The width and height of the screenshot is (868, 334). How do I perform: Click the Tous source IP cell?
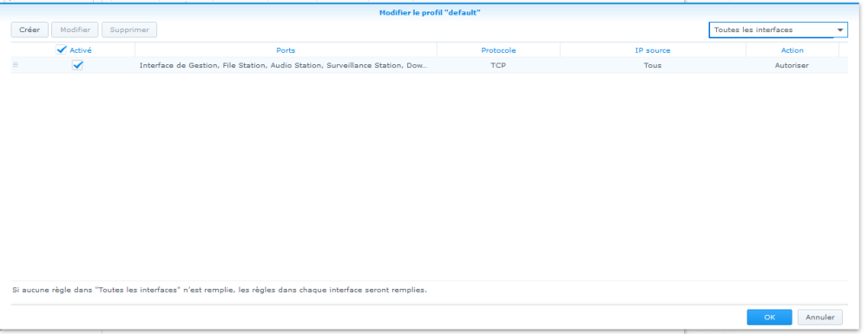[653, 65]
